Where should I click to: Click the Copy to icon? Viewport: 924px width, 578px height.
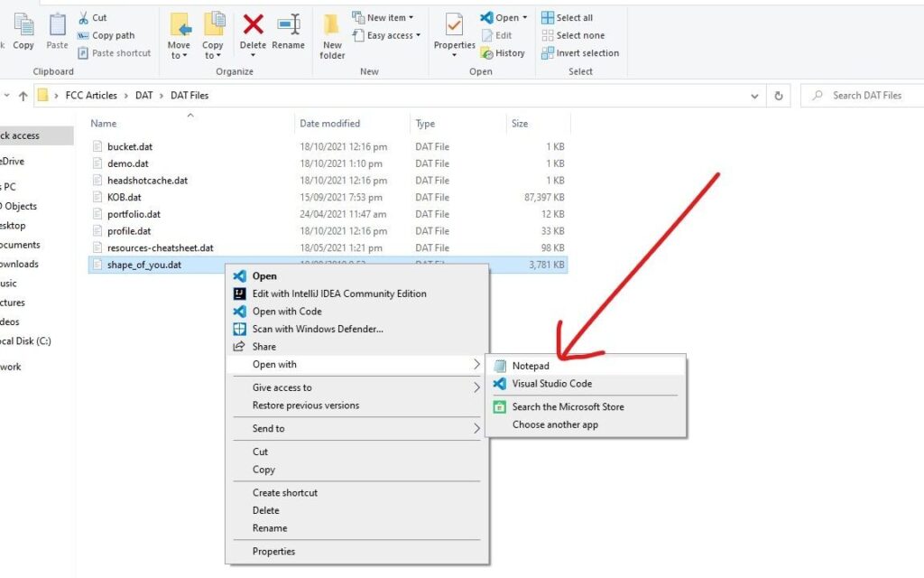click(213, 27)
